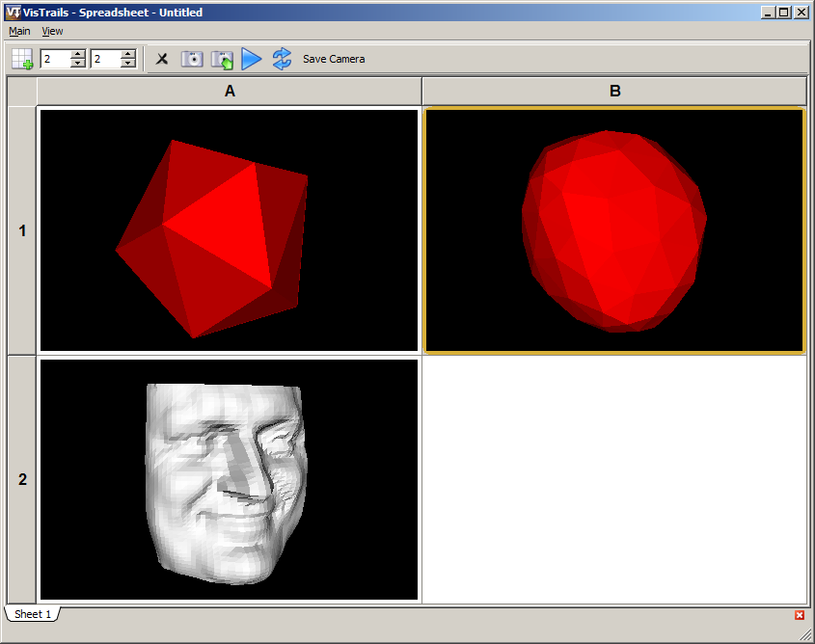This screenshot has width=815, height=644.
Task: Click the add new sheet icon
Action: point(21,59)
